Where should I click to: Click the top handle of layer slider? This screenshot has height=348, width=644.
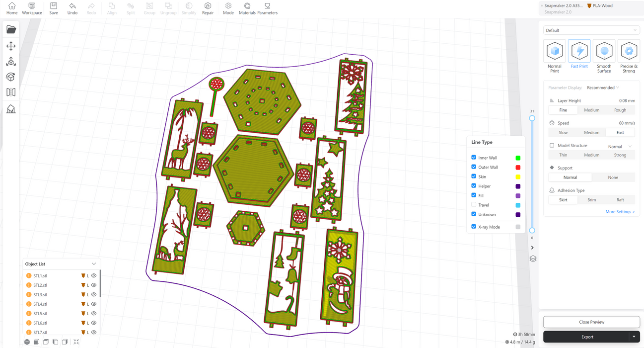coord(532,118)
